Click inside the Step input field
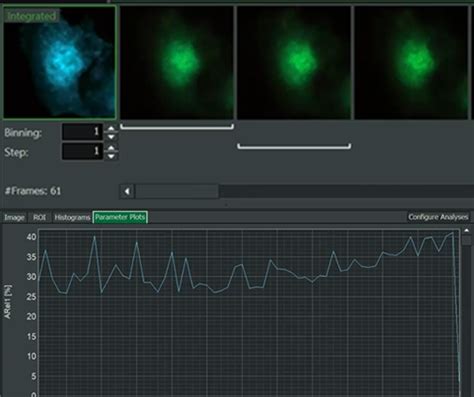474x397 pixels. [82, 152]
